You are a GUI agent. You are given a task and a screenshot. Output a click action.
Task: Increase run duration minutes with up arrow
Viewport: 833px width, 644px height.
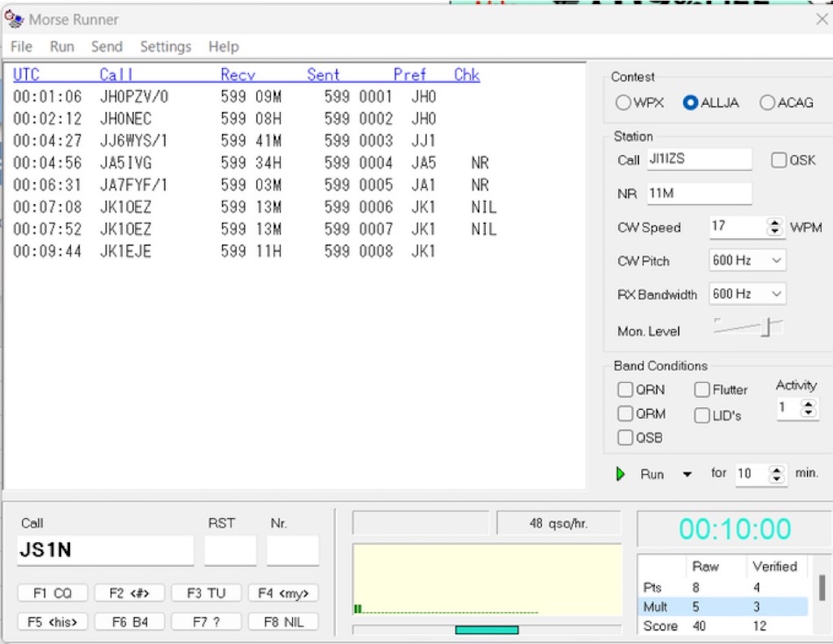point(776,469)
